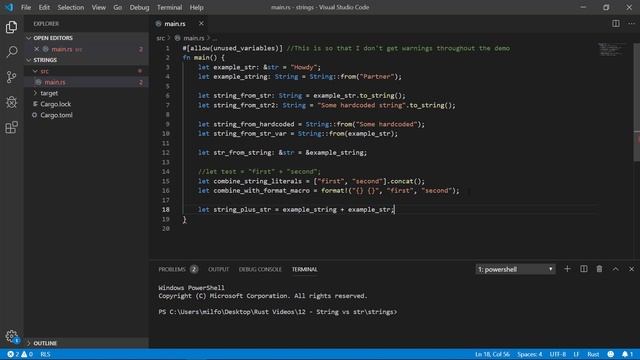640x360 pixels.
Task: Close the main.rs editor tab
Action: pos(201,24)
